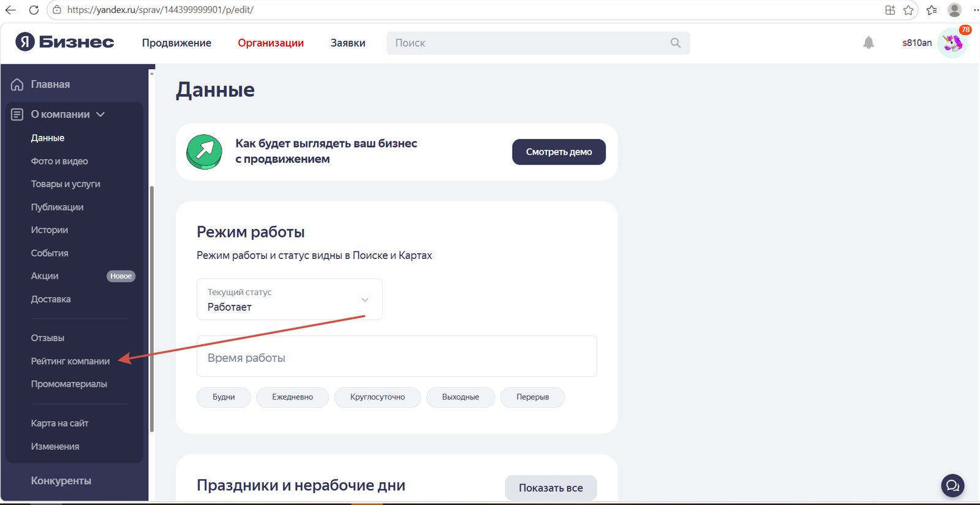Open the Организации menu
The height and width of the screenshot is (505, 980).
tap(271, 43)
